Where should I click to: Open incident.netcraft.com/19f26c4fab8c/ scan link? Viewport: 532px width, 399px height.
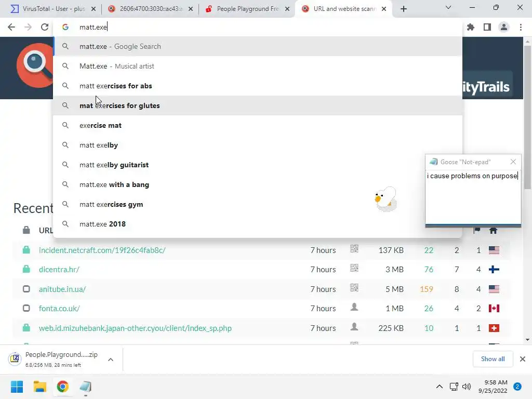click(x=102, y=250)
